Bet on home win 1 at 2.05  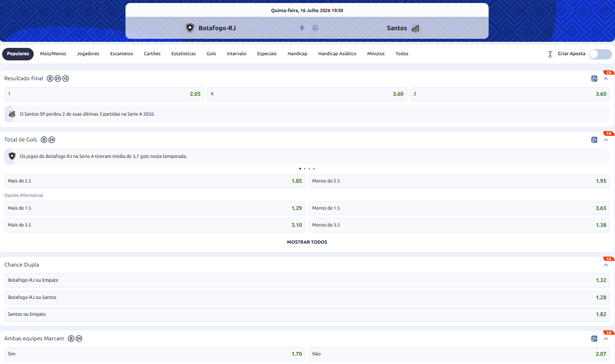coord(104,94)
